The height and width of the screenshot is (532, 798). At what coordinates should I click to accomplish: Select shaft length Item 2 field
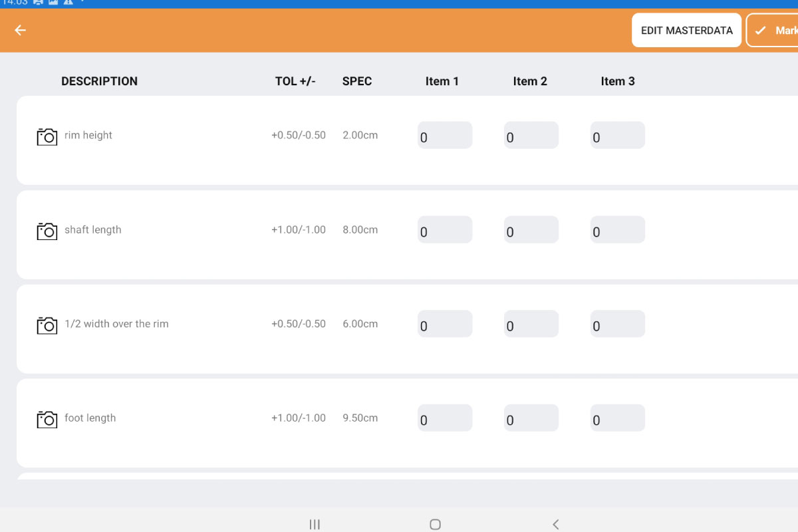tap(531, 229)
